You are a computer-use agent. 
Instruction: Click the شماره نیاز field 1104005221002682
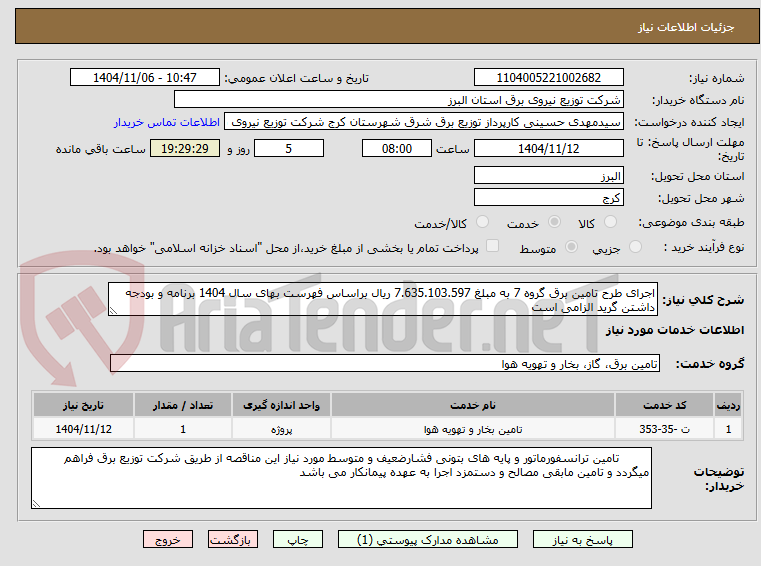(x=548, y=78)
